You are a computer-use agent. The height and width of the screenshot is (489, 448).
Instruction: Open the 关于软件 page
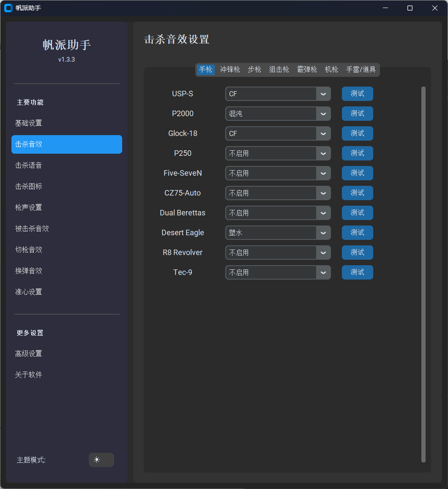coord(28,375)
